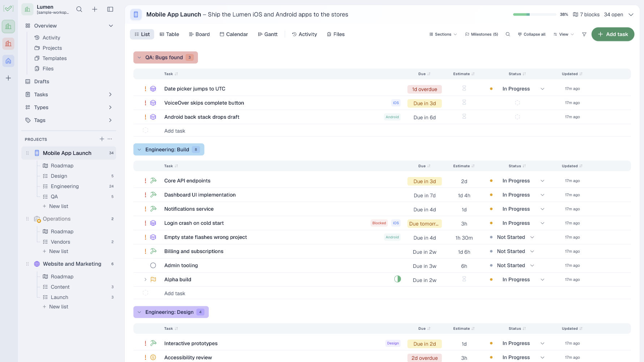Open Milestones (5)
644x362 pixels.
coord(482,34)
